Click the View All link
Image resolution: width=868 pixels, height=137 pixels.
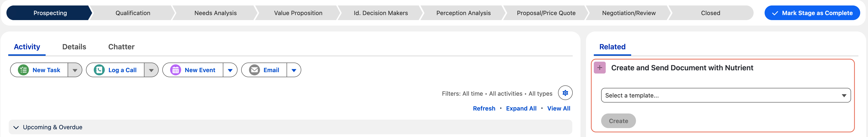click(x=558, y=108)
